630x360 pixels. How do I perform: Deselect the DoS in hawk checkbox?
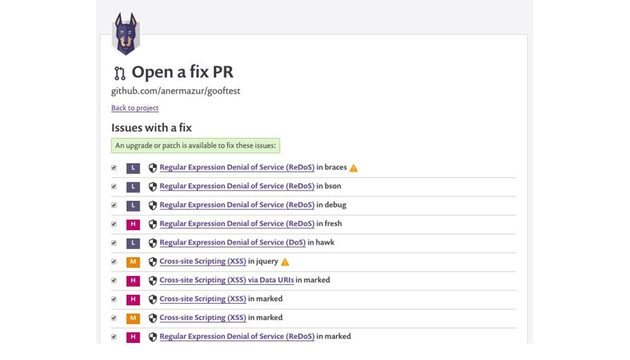114,243
